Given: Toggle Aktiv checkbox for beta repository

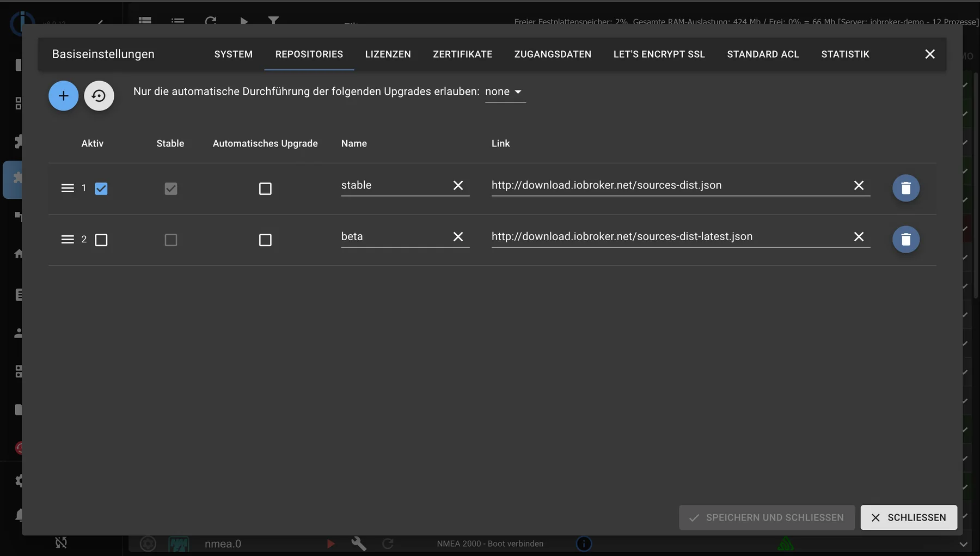Looking at the screenshot, I should pos(101,240).
